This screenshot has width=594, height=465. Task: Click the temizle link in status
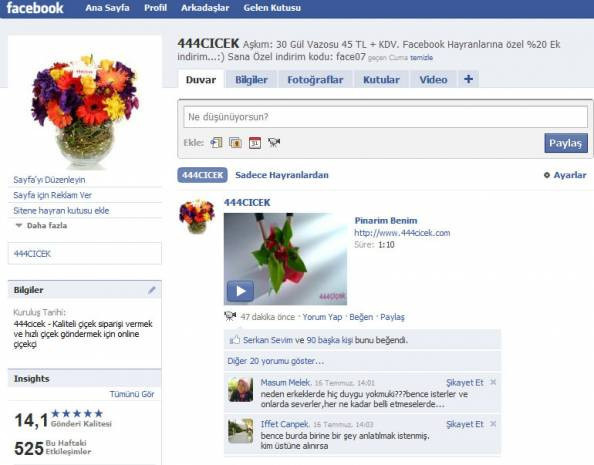421,58
